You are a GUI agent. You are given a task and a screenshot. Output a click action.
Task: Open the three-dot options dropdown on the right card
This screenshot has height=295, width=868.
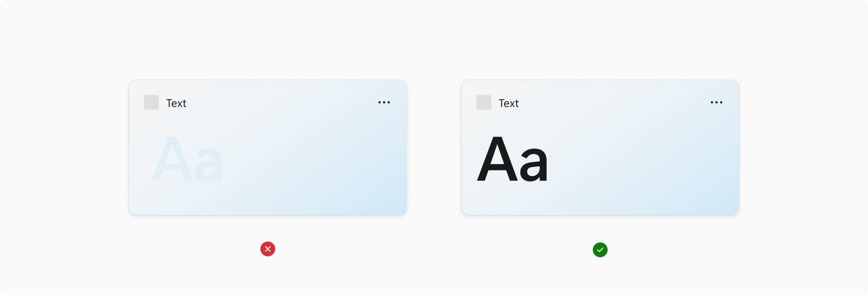point(717,102)
